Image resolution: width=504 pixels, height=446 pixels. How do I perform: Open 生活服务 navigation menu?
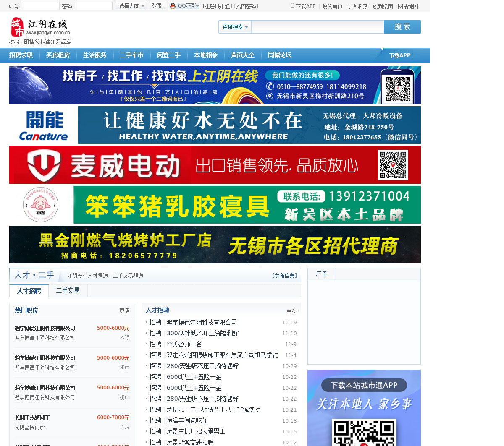click(x=95, y=55)
